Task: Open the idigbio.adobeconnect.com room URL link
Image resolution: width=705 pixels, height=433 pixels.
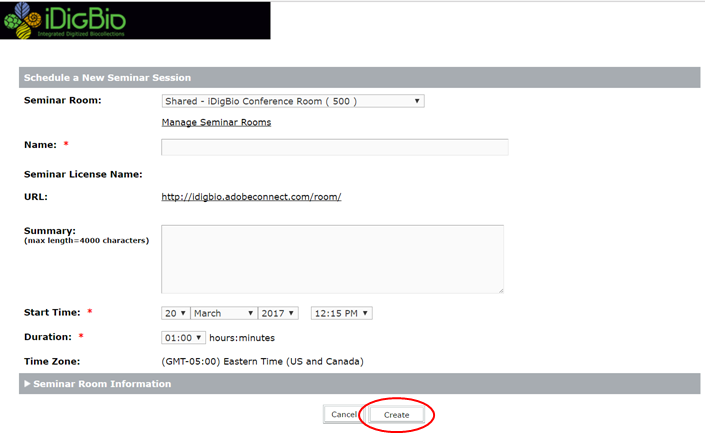Action: click(251, 196)
